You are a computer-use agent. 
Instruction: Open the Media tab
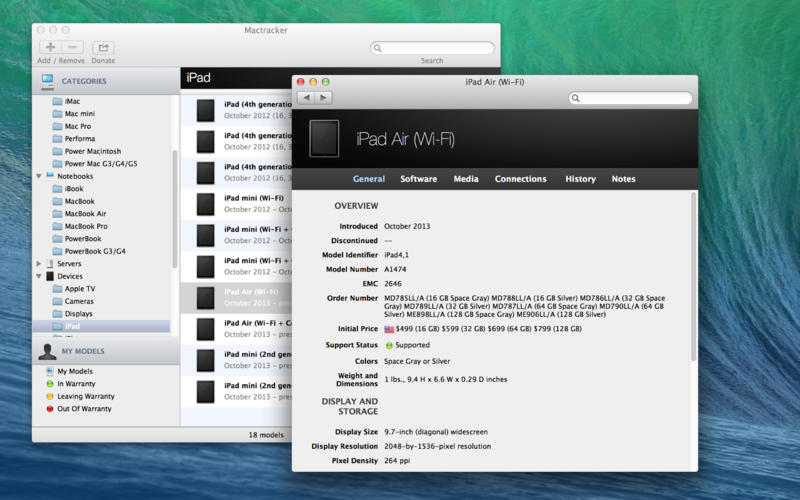pyautogui.click(x=466, y=179)
